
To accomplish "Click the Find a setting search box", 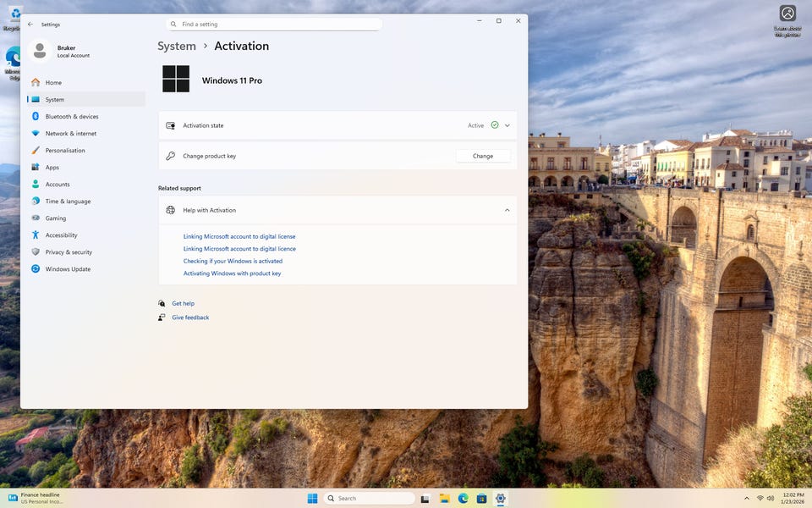I will 275,25.
